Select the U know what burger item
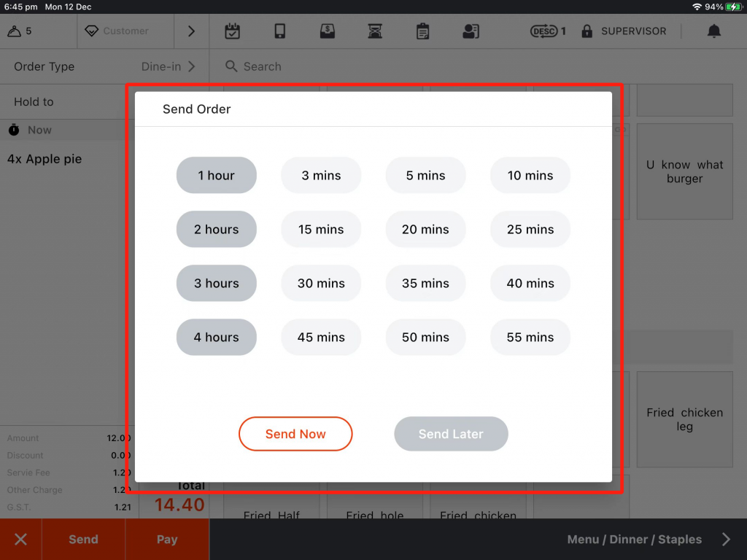 (x=684, y=171)
